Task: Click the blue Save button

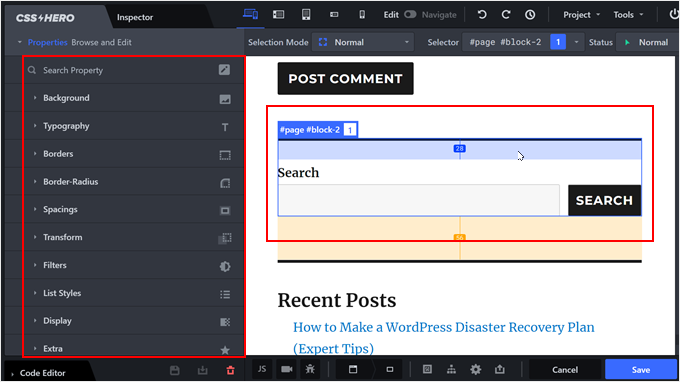Action: tap(641, 369)
